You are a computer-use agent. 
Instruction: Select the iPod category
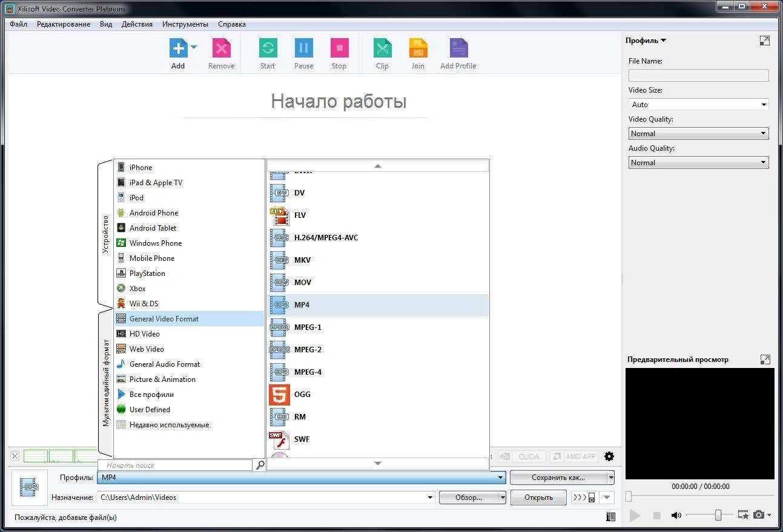pos(189,198)
